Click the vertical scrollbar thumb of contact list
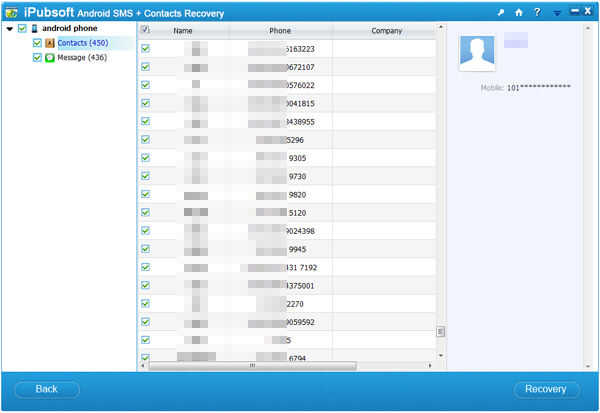Screen dimensions: 600x413 point(440,331)
